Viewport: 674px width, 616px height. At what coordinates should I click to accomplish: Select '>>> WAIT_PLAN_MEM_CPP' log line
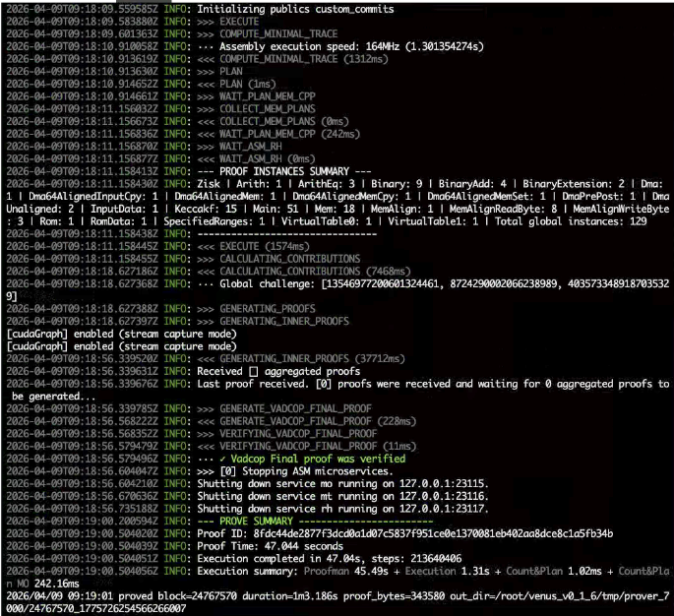tap(256, 96)
